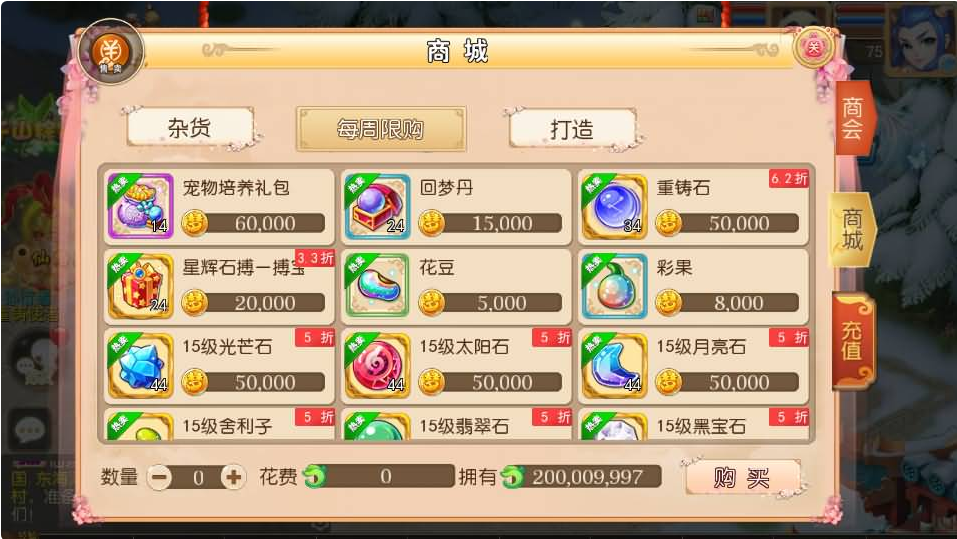957x539 pixels.
Task: Increase quantity with the plus button
Action: click(233, 477)
